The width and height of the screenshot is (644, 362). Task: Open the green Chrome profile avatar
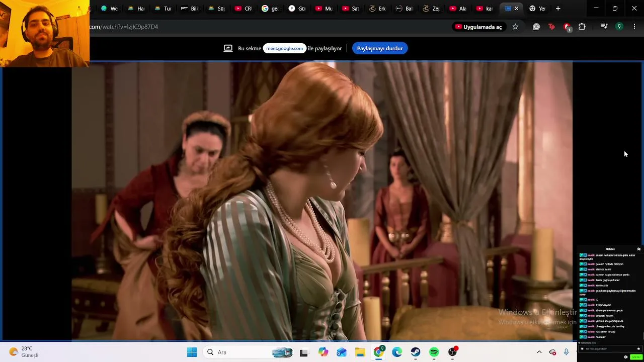[619, 27]
